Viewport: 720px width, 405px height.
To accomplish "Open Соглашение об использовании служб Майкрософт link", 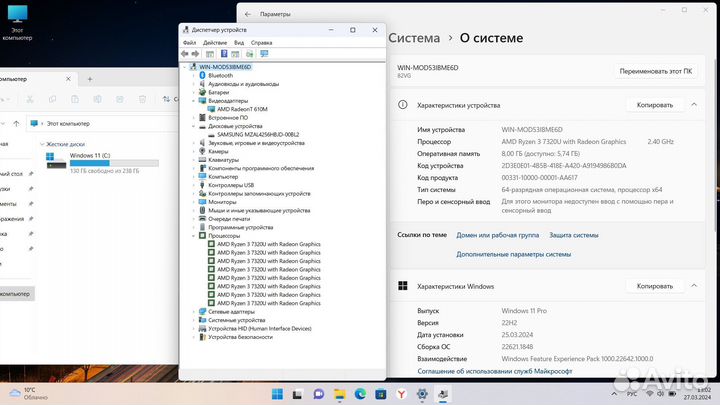I will [495, 371].
